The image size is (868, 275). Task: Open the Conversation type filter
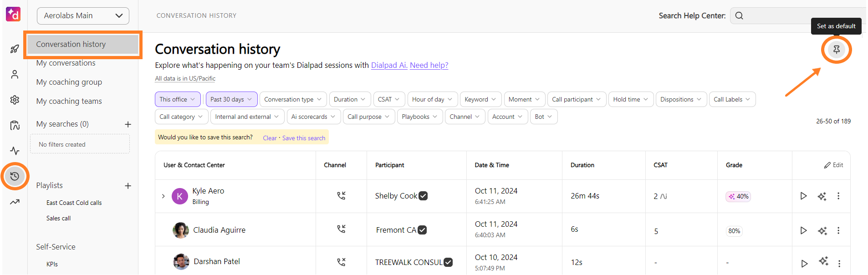(293, 99)
